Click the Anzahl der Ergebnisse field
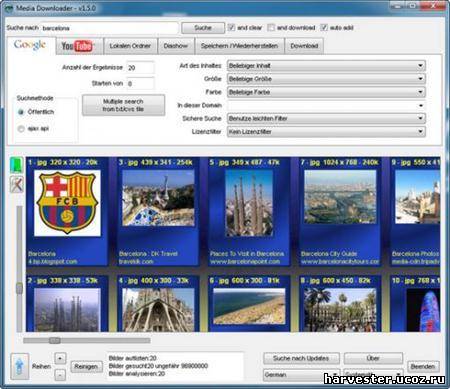 click(140, 67)
